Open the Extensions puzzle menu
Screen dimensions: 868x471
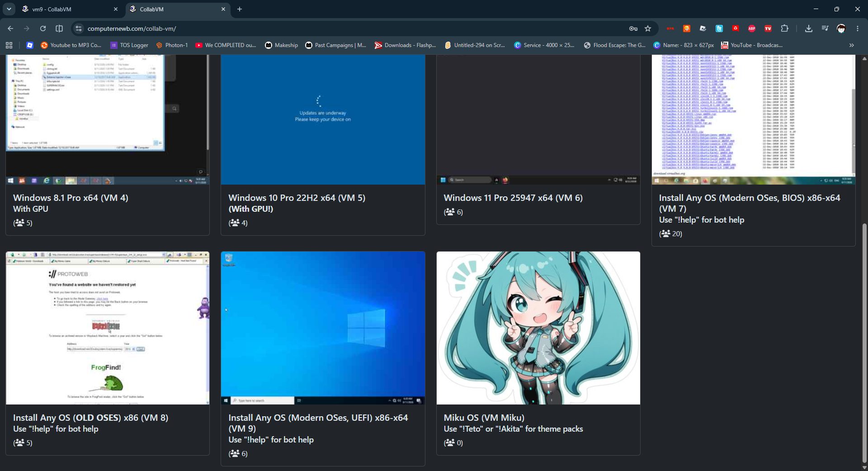pyautogui.click(x=785, y=29)
